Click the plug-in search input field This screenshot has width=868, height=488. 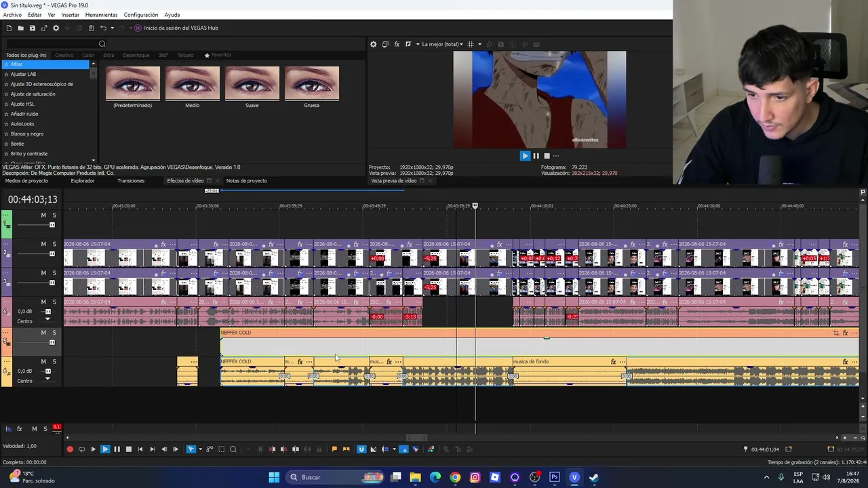tap(51, 44)
